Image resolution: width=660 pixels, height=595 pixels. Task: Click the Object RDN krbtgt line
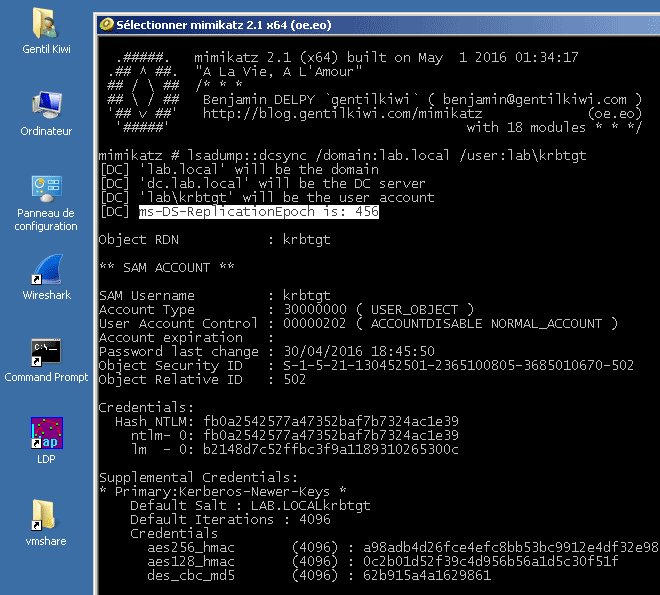coord(215,240)
